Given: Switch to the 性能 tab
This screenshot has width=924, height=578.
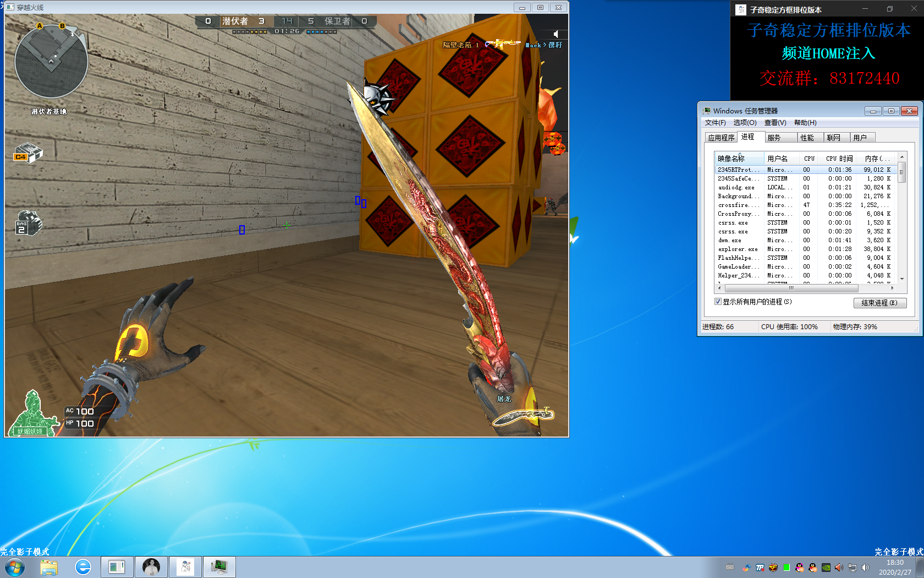Looking at the screenshot, I should (810, 138).
